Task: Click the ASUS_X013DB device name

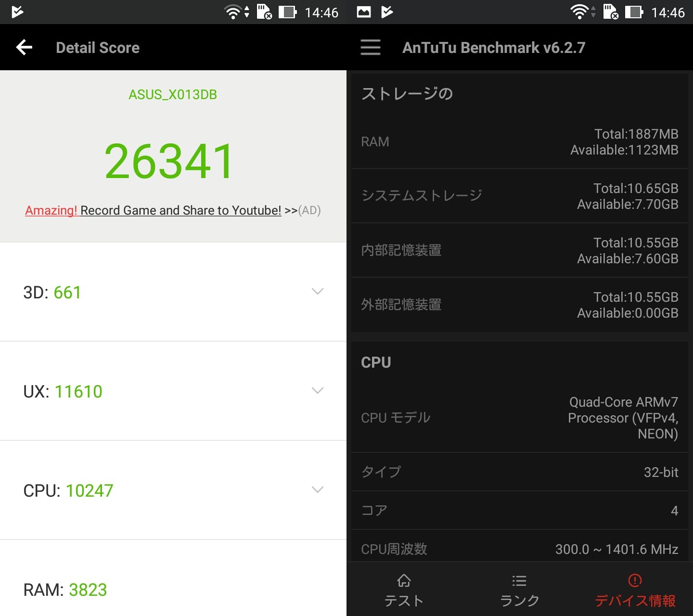Action: pos(172,94)
